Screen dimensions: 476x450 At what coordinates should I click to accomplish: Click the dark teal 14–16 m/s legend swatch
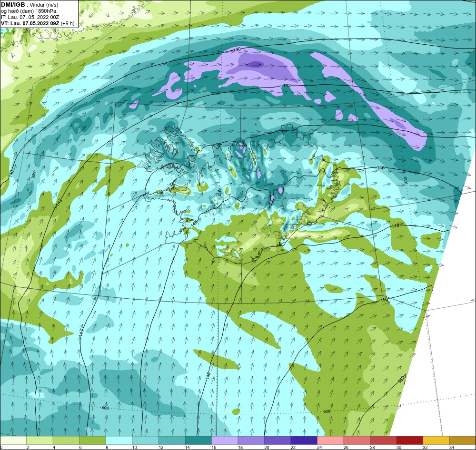(x=198, y=440)
